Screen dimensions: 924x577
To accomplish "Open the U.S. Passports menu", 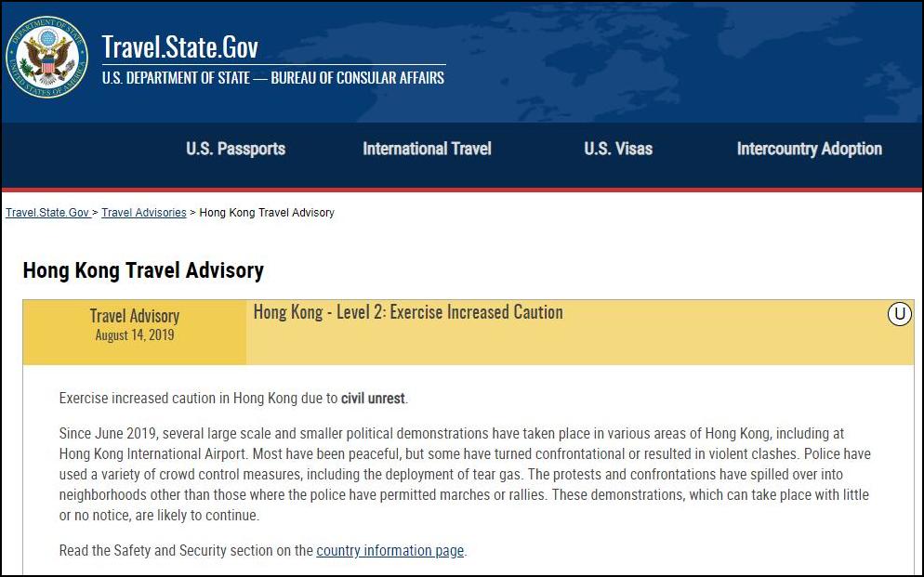I will (236, 149).
